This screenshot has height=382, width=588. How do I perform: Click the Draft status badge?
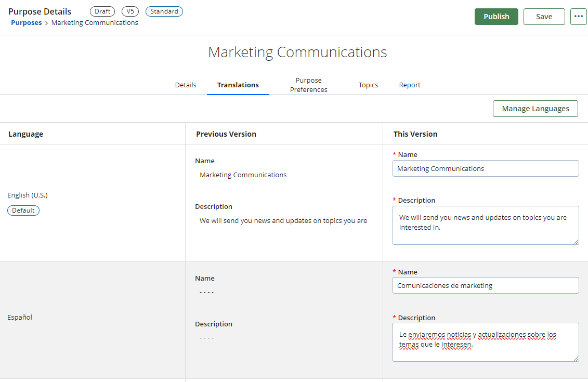pos(102,11)
